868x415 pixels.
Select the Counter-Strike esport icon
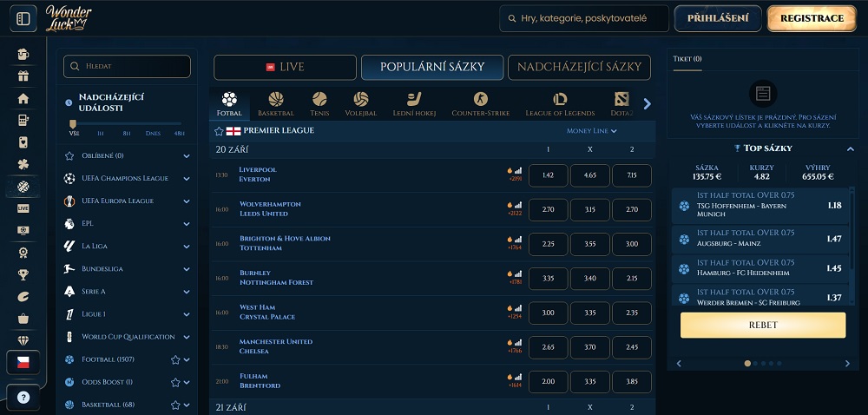pos(481,104)
